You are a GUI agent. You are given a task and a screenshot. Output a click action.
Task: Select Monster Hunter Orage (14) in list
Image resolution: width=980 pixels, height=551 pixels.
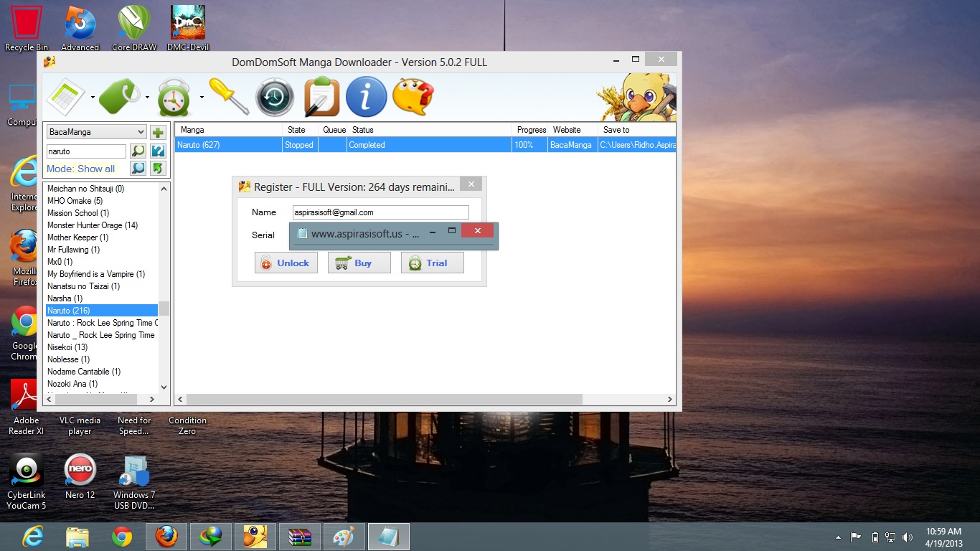coord(102,225)
